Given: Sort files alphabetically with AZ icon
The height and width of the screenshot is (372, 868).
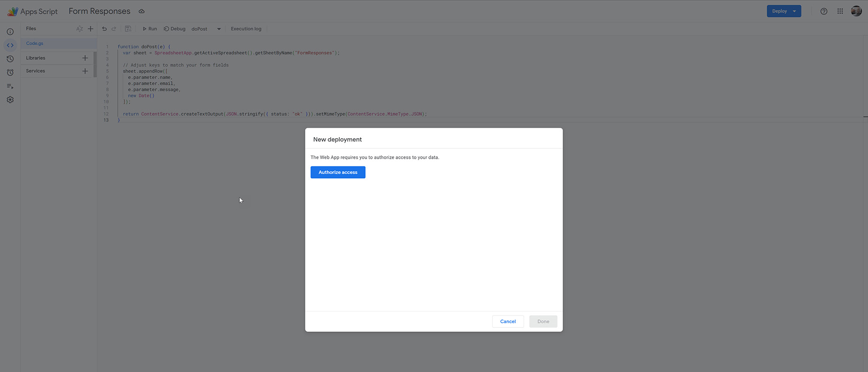Looking at the screenshot, I should [79, 29].
